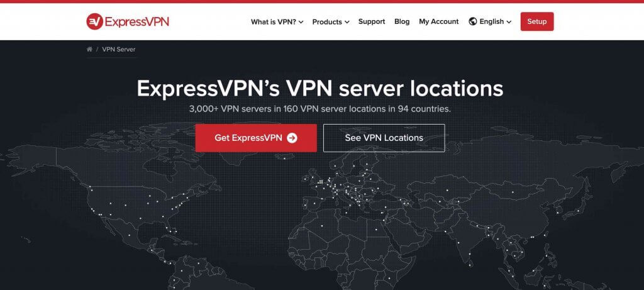
Task: Open the What is VPN? menu
Action: tap(277, 22)
